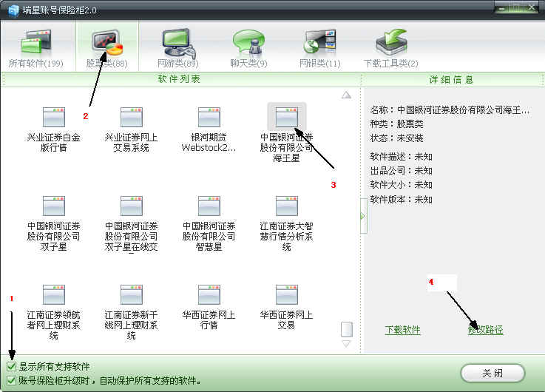Pick the 江南证券新干线网上理财系统 icon
This screenshot has height=392, width=545.
click(x=131, y=294)
